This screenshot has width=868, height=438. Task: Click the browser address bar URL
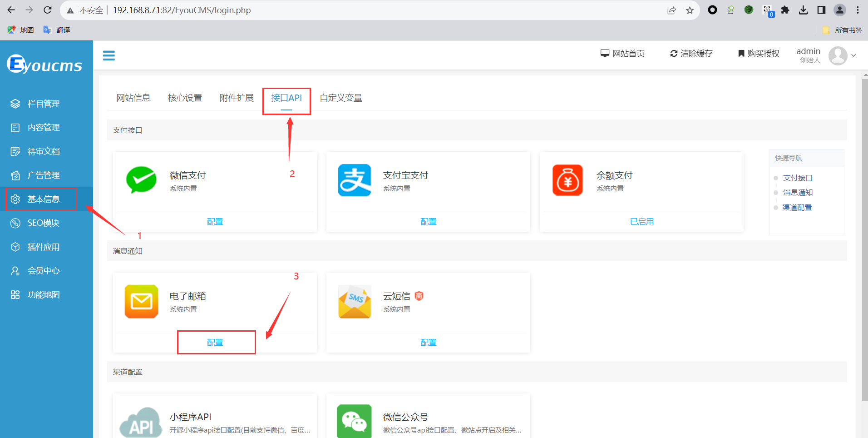tap(182, 10)
